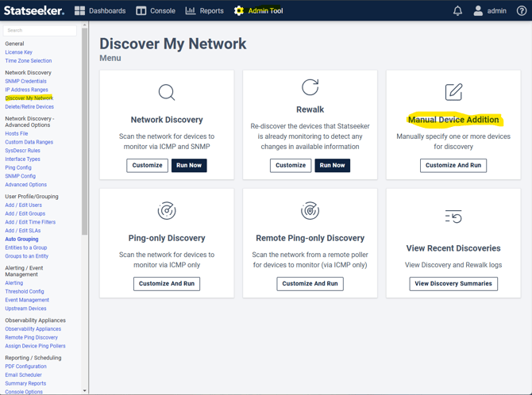The image size is (532, 395).
Task: Open the SNMP Credentials link
Action: (25, 81)
